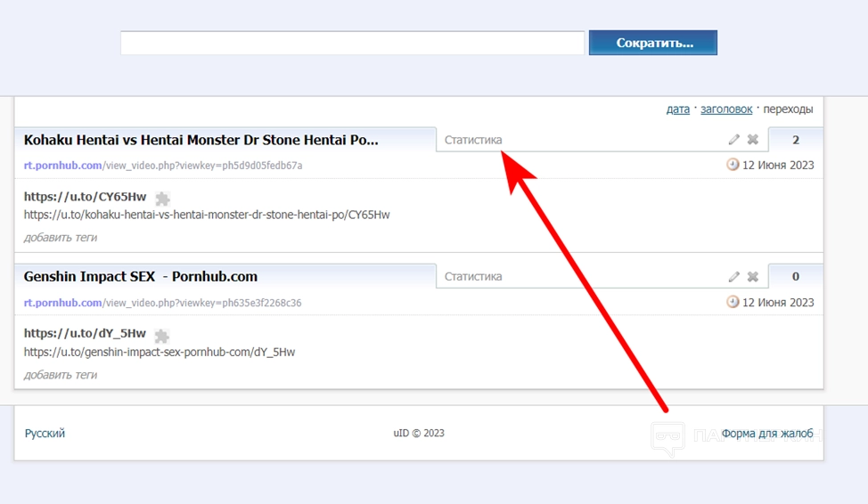Click click counter showing 0
The width and height of the screenshot is (868, 504).
[796, 277]
